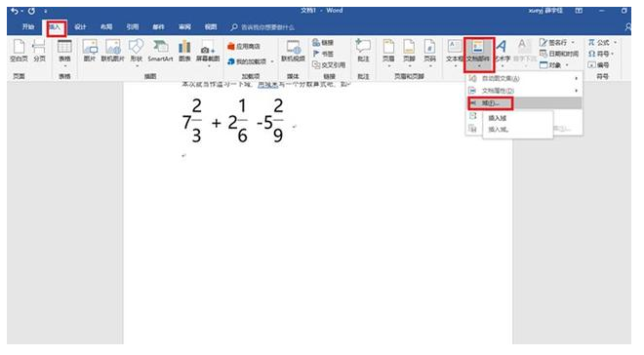Switch to the References (引用) tab
Image resolution: width=644 pixels, height=355 pixels.
pos(133,27)
